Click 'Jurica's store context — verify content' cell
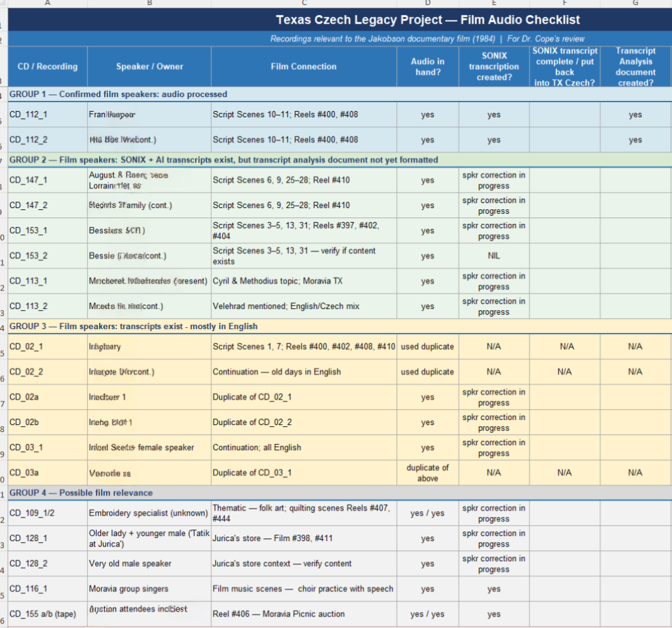The width and height of the screenshot is (672, 628). point(304,564)
